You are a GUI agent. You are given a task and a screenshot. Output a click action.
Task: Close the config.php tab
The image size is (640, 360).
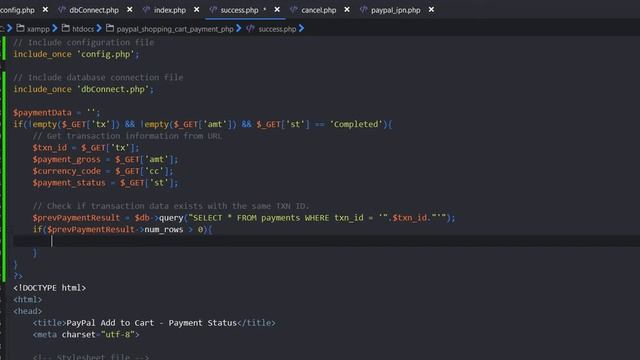tap(45, 9)
